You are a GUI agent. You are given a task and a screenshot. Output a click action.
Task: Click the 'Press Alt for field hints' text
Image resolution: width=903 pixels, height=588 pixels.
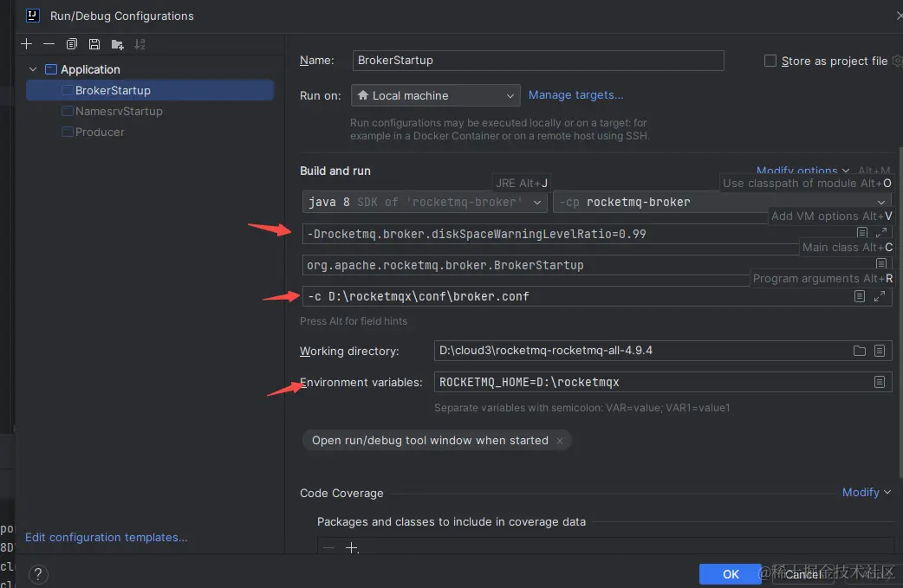pos(354,321)
